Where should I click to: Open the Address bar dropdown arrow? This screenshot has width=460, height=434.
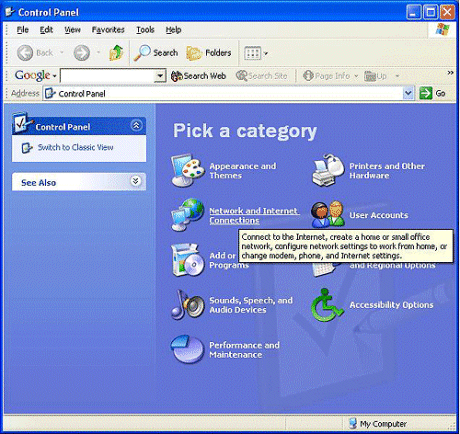(x=408, y=93)
